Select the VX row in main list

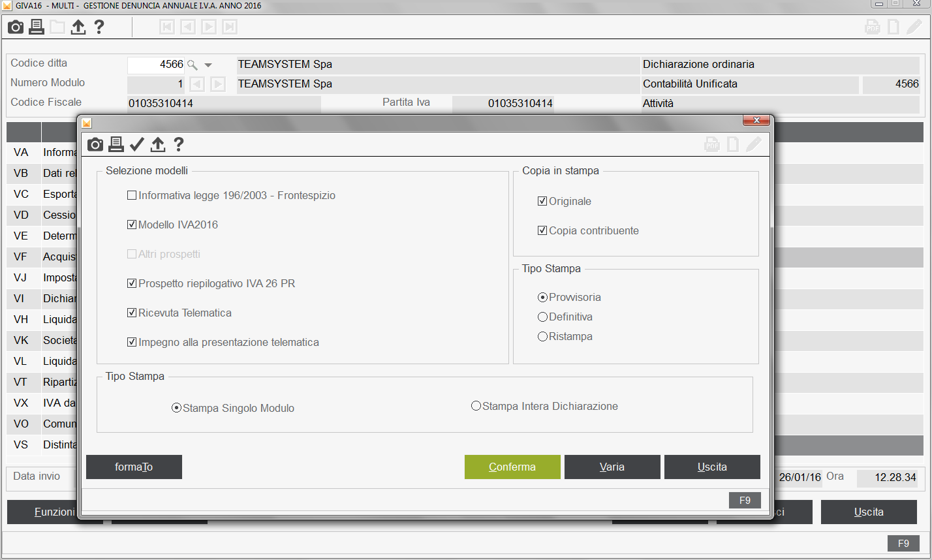[42, 403]
